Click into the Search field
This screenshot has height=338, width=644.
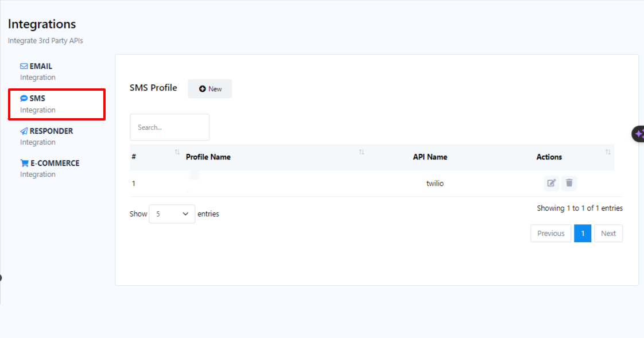point(169,127)
